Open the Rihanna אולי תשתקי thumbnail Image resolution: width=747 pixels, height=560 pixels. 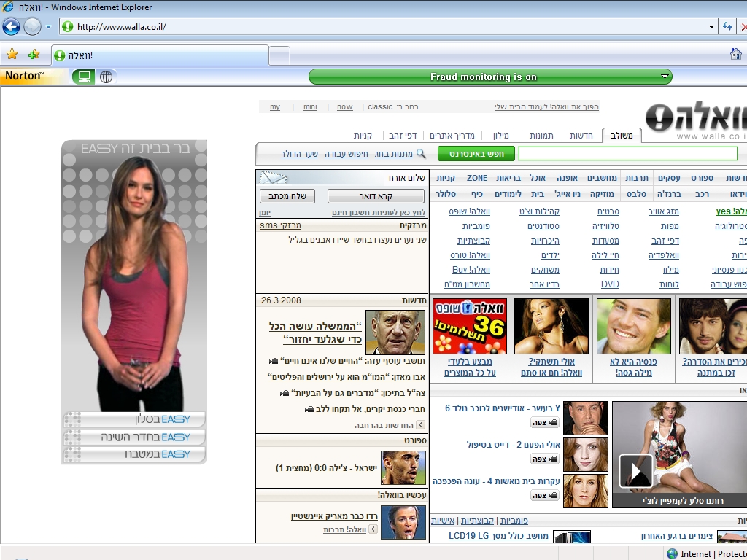click(x=551, y=326)
